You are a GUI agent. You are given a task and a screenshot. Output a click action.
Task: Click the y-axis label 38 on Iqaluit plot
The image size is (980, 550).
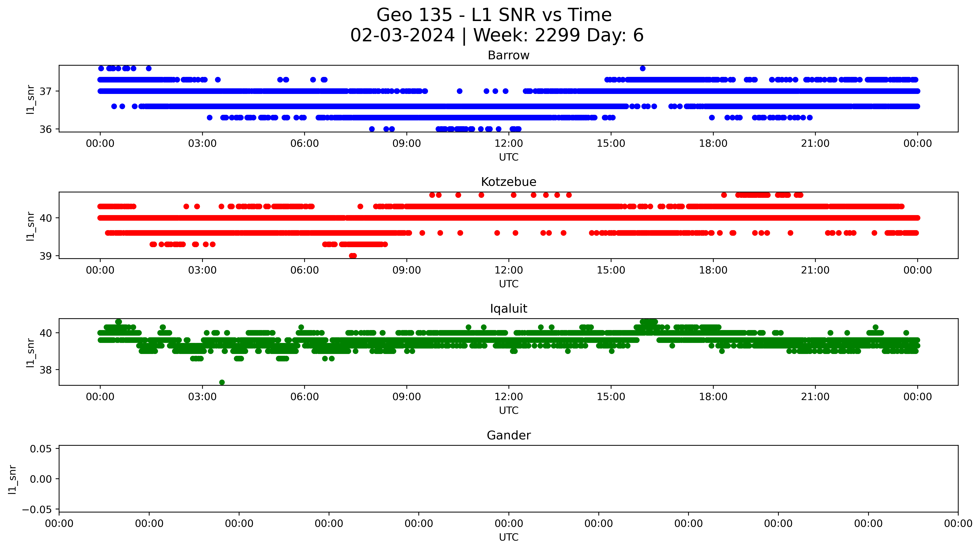[x=45, y=370]
